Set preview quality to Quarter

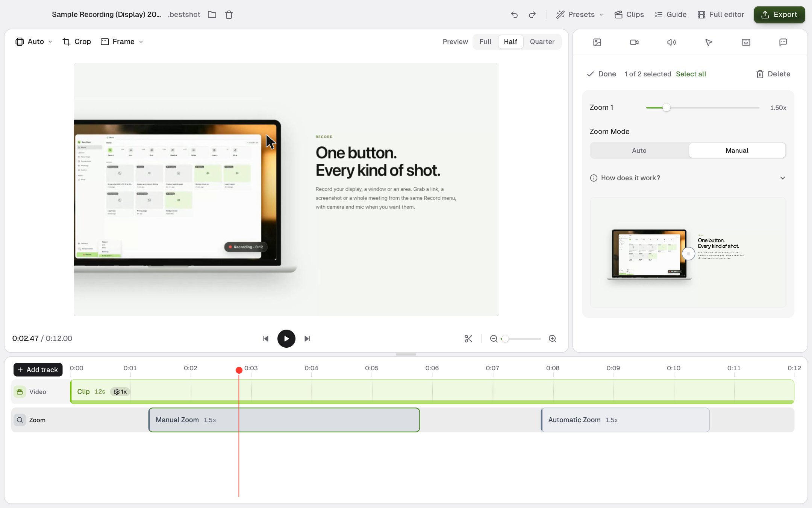542,42
